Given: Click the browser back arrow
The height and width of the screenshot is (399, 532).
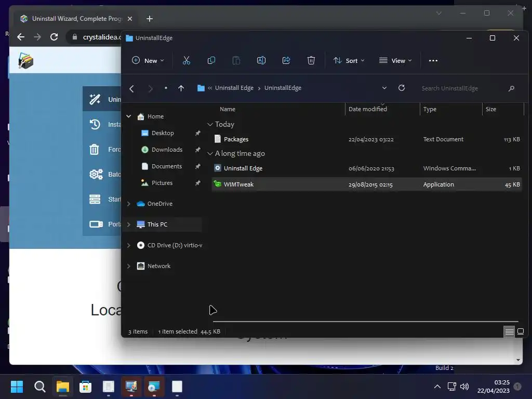Looking at the screenshot, I should pos(21,37).
